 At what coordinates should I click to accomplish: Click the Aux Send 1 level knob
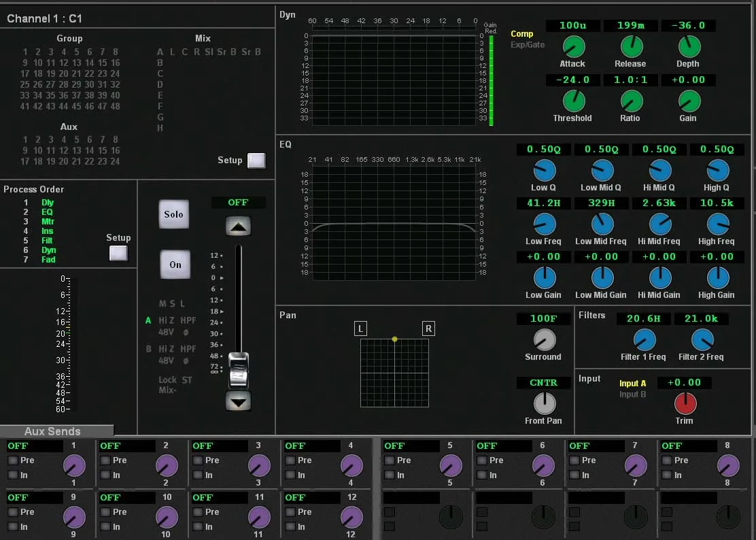(x=74, y=466)
